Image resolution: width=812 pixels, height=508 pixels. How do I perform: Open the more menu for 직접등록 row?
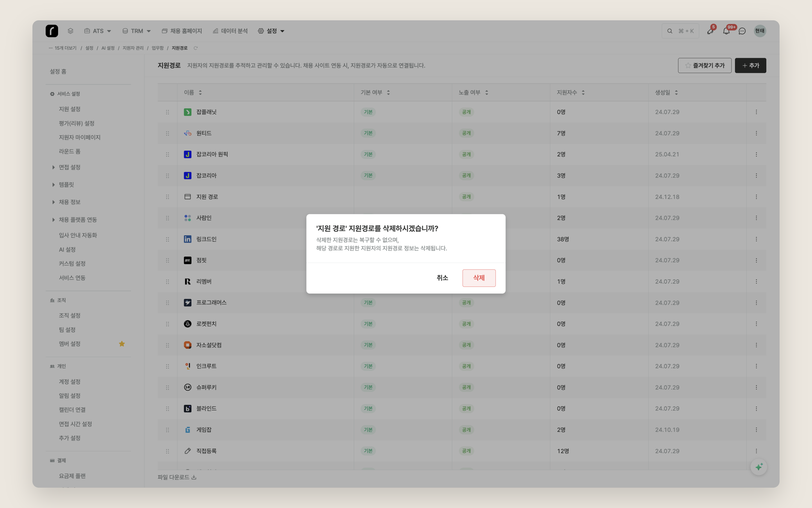pyautogui.click(x=756, y=451)
